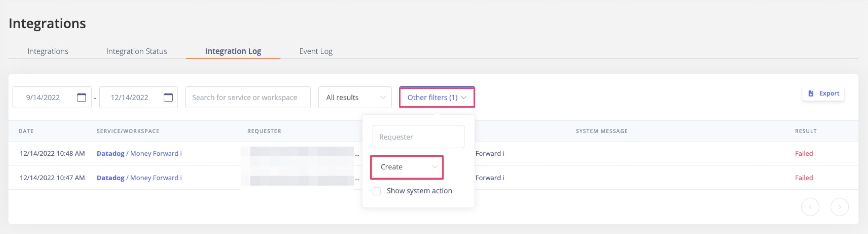Click the Other filters chevron icon
This screenshot has width=868, height=234.
(464, 98)
